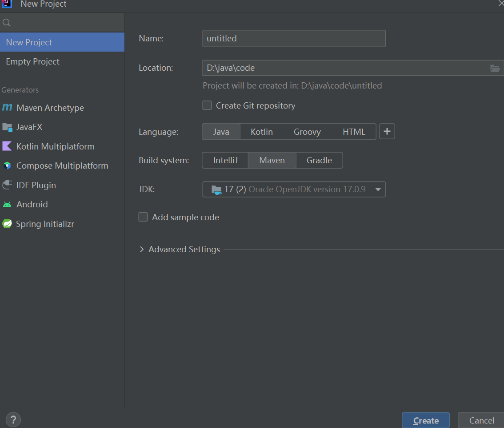This screenshot has height=428, width=504.
Task: Choose the Spring Initializr generator
Action: click(62, 224)
